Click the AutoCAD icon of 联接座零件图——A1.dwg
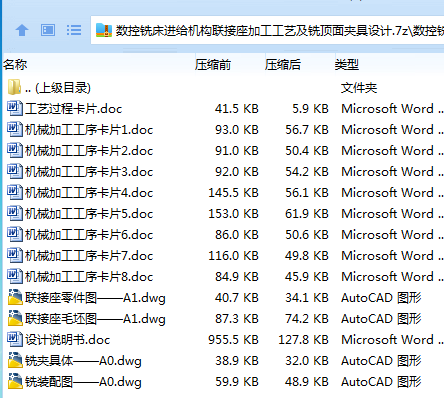This screenshot has height=398, width=444. coord(15,297)
